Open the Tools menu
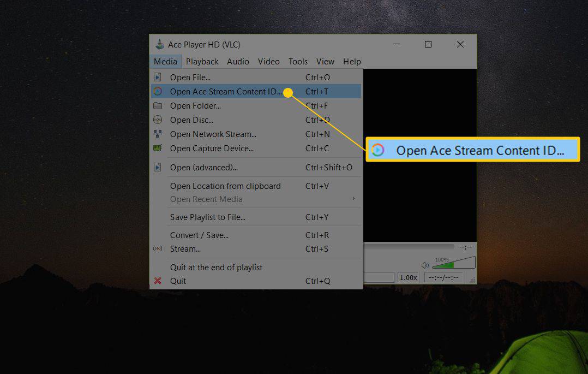The image size is (588, 374). tap(298, 61)
